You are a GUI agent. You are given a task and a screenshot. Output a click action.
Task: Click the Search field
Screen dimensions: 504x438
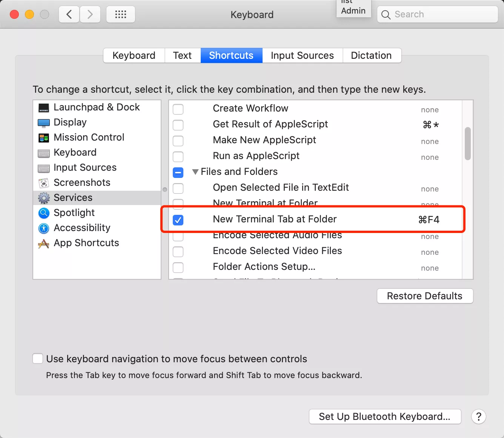pos(438,15)
